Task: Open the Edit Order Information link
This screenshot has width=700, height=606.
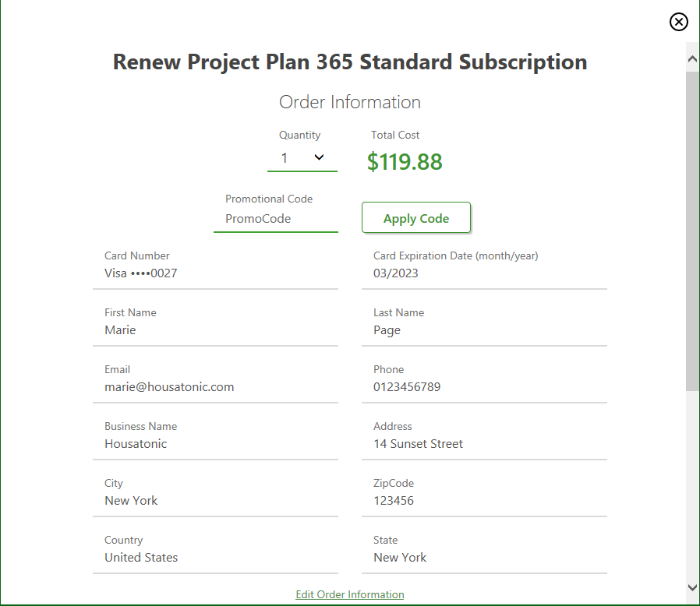Action: (350, 594)
